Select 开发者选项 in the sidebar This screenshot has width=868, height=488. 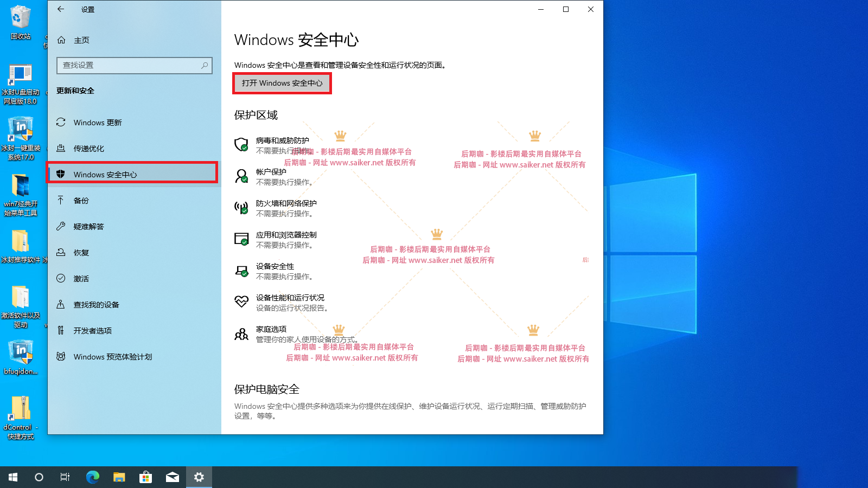[135, 330]
